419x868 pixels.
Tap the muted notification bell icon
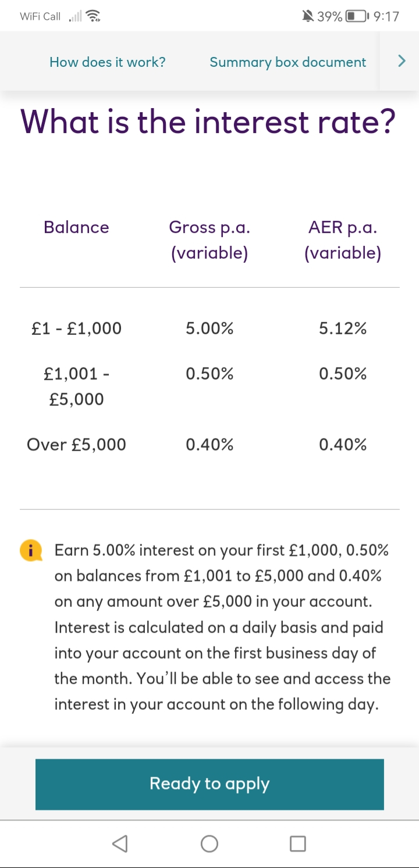[307, 16]
